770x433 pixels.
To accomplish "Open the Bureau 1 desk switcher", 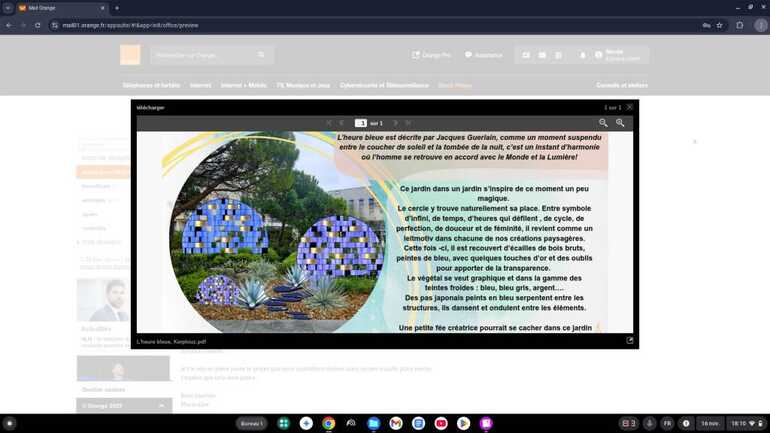I will pos(252,424).
